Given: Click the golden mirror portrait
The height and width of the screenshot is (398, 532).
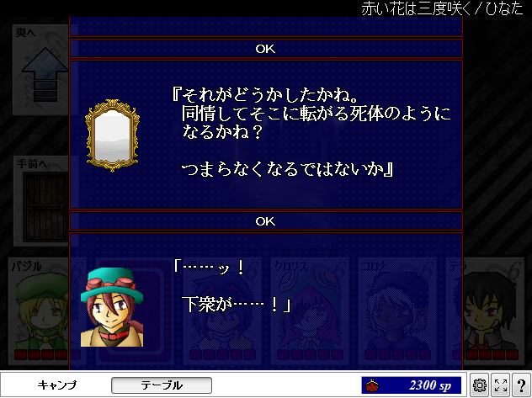Looking at the screenshot, I should tap(112, 135).
